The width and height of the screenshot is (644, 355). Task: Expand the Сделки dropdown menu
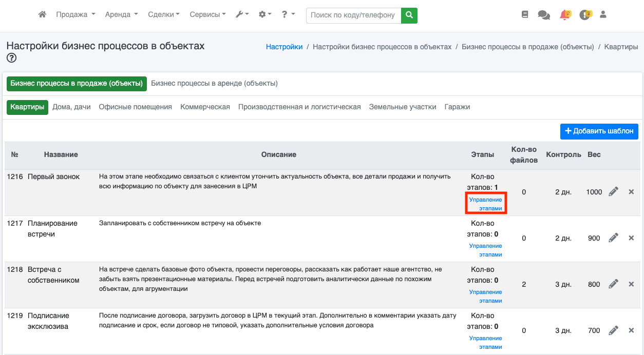point(163,15)
